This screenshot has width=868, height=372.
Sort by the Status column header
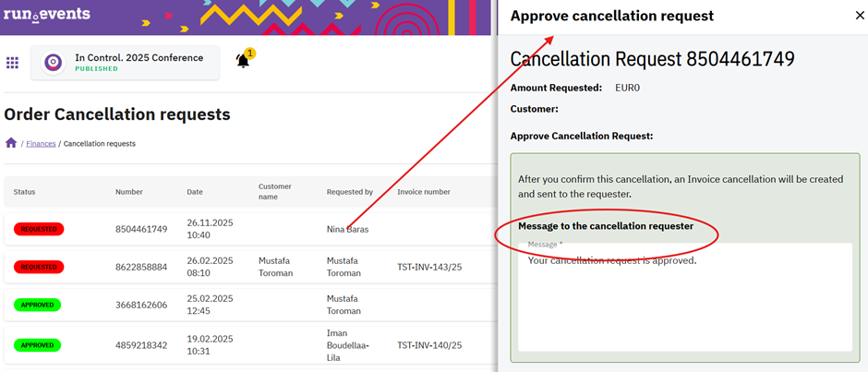click(24, 192)
